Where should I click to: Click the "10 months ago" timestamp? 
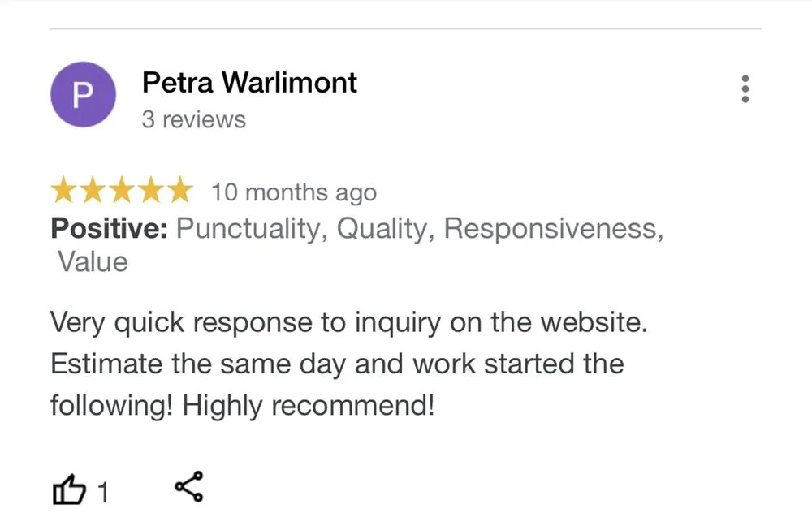(x=294, y=193)
